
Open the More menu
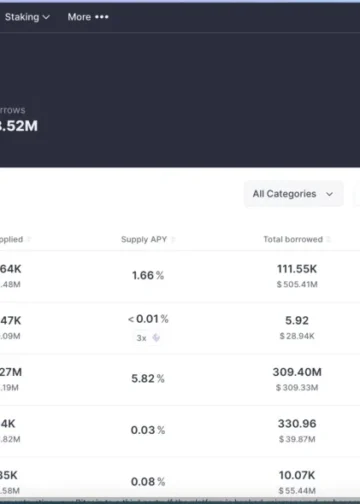(88, 17)
